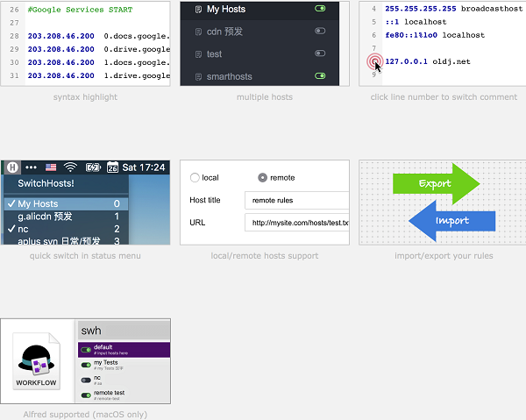
Task: Open the Alfred WORKFLOW file icon
Action: click(x=36, y=361)
